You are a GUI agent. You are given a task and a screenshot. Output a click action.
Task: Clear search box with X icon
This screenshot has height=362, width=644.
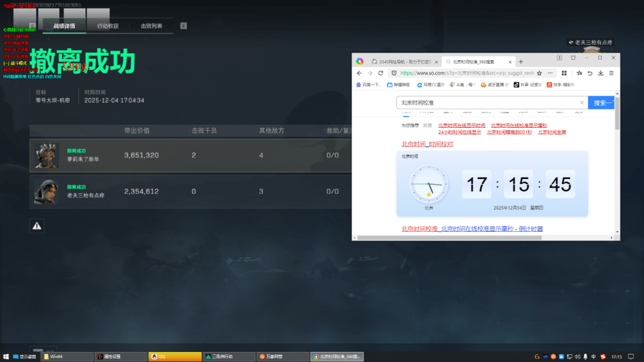tap(582, 103)
